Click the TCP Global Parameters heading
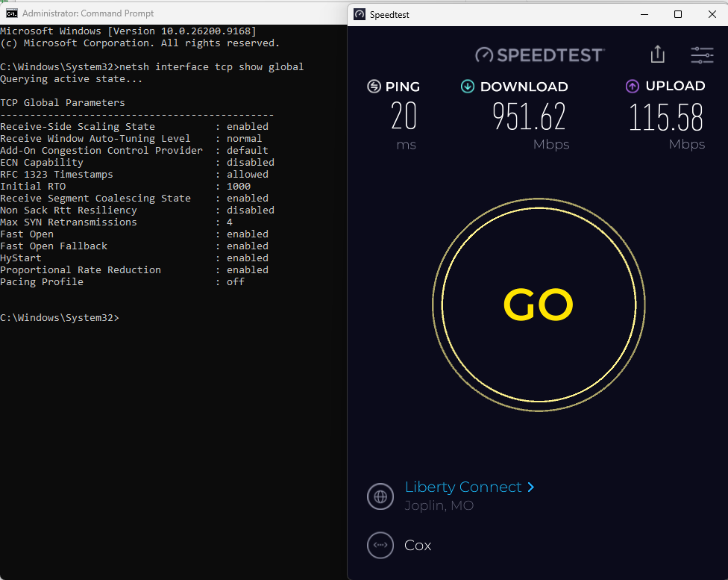This screenshot has height=580, width=728. (x=63, y=103)
